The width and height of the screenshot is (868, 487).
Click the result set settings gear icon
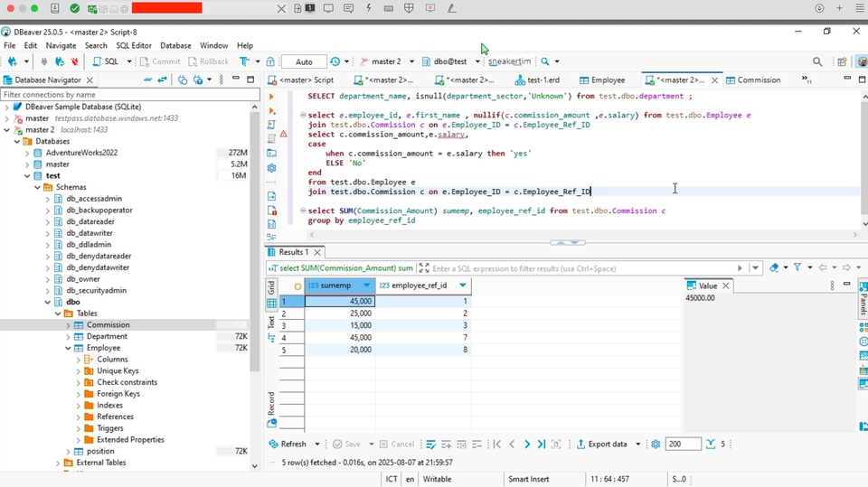[x=656, y=445]
